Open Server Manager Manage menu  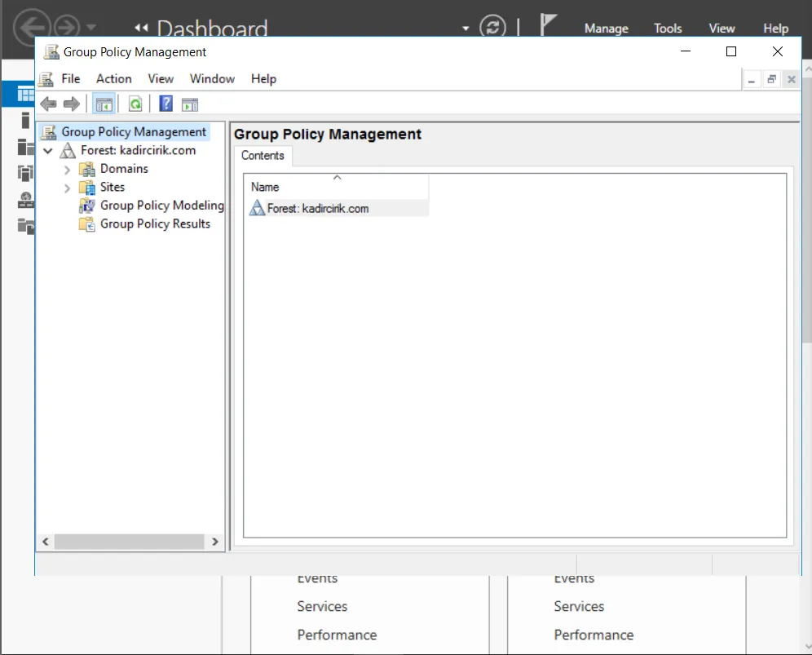tap(607, 29)
